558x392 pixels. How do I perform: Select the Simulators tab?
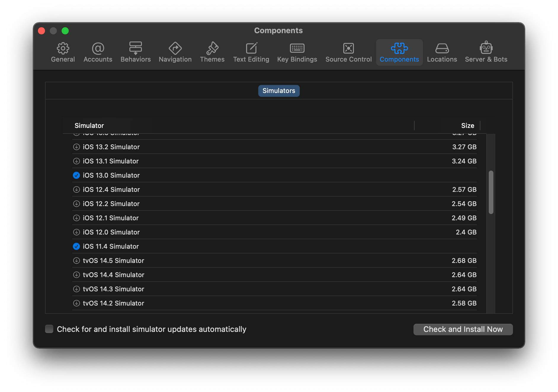279,91
